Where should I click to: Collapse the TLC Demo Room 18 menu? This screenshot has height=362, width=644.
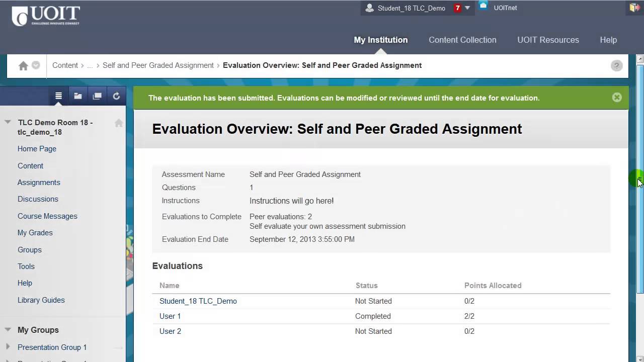click(x=8, y=122)
